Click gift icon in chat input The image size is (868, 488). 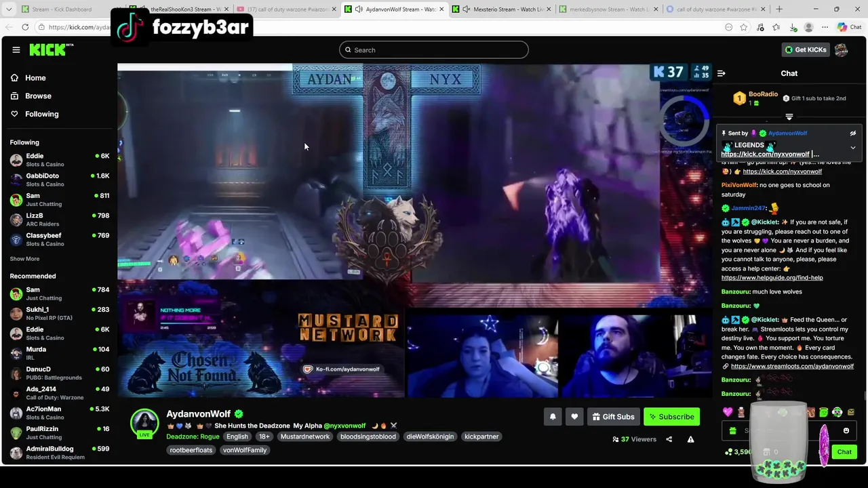click(x=732, y=431)
